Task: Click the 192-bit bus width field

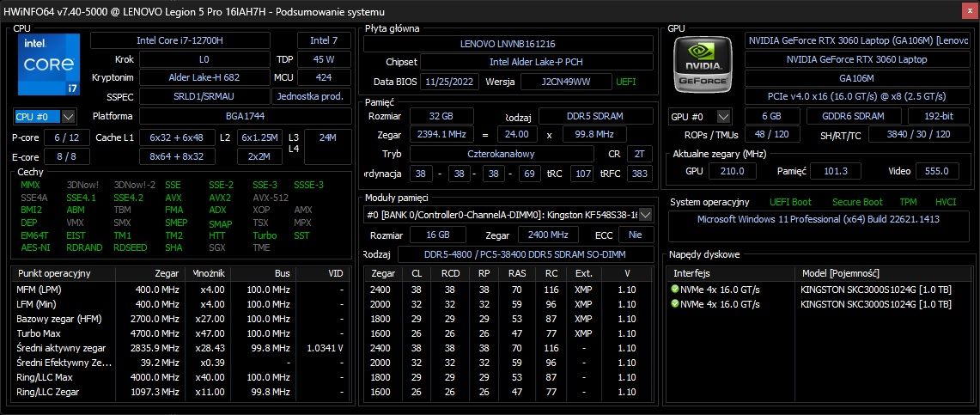Action: click(x=939, y=116)
